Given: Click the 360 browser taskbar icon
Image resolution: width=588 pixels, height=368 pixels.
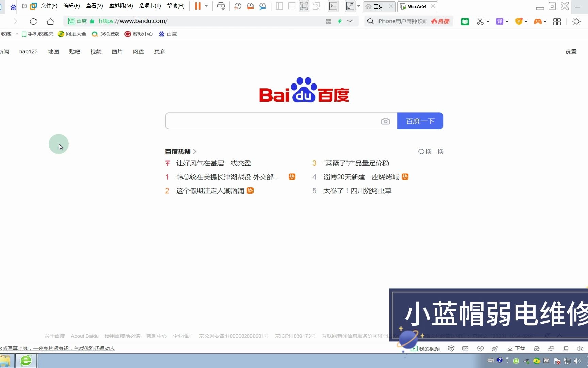Looking at the screenshot, I should pyautogui.click(x=26, y=361).
